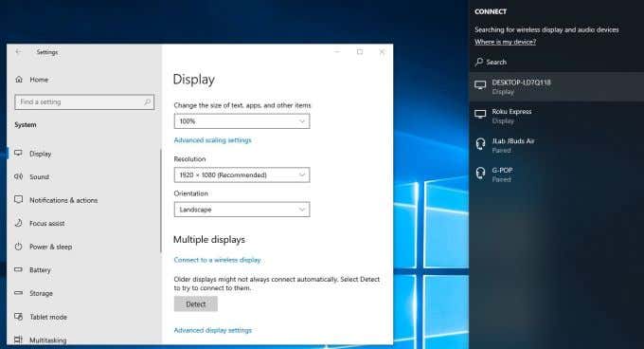
Task: Open the Resolution 1920 × 1080 dropdown
Action: (241, 174)
